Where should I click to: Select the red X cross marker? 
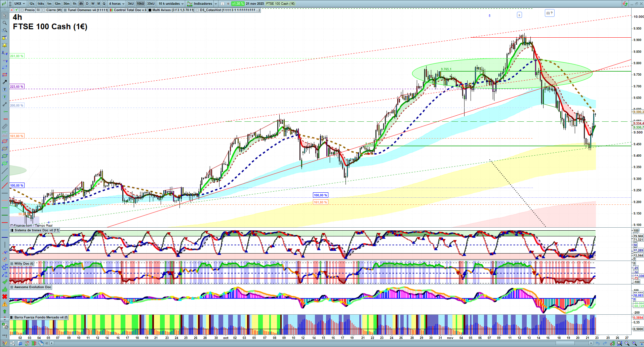[5, 297]
